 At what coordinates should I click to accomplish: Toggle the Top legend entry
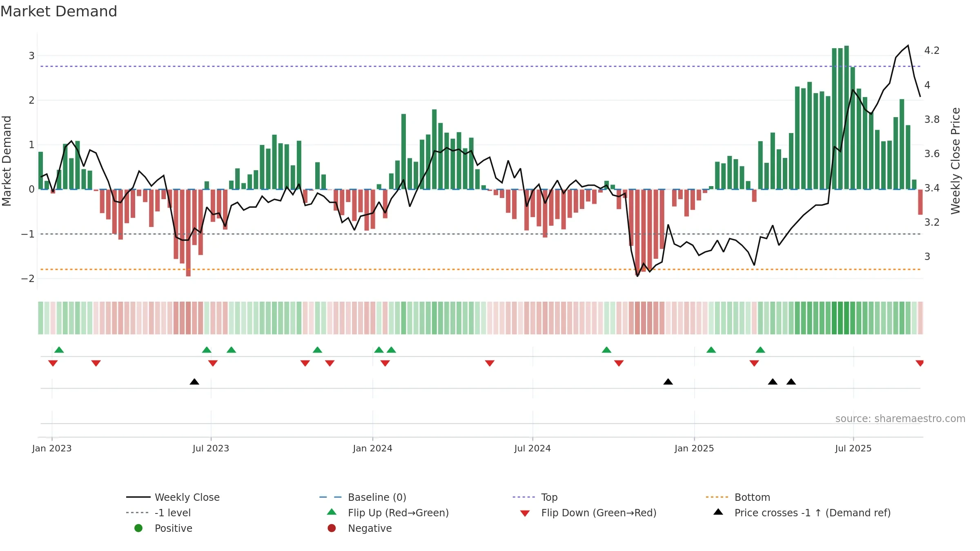tap(535, 497)
